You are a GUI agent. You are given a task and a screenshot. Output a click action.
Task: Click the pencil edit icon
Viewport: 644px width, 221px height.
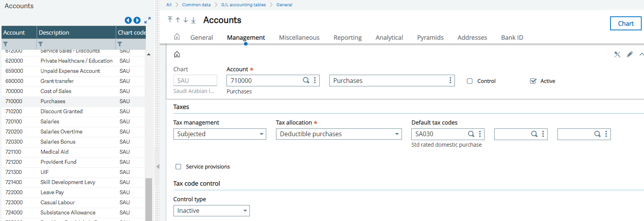click(630, 54)
